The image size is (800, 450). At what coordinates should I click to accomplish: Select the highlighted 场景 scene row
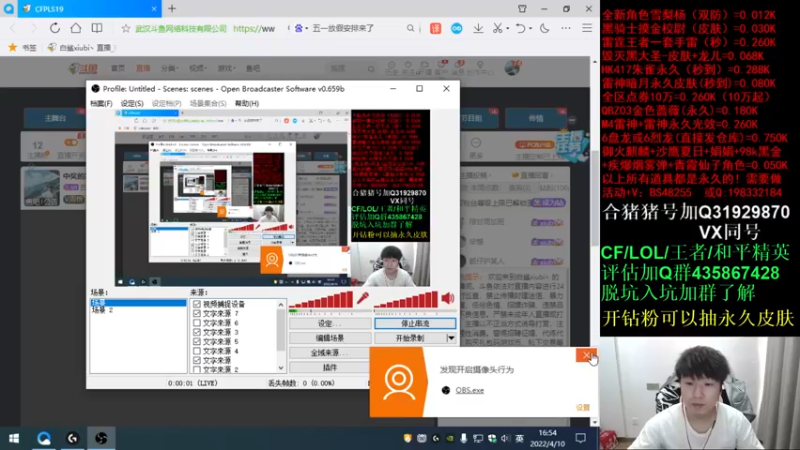[x=138, y=303]
